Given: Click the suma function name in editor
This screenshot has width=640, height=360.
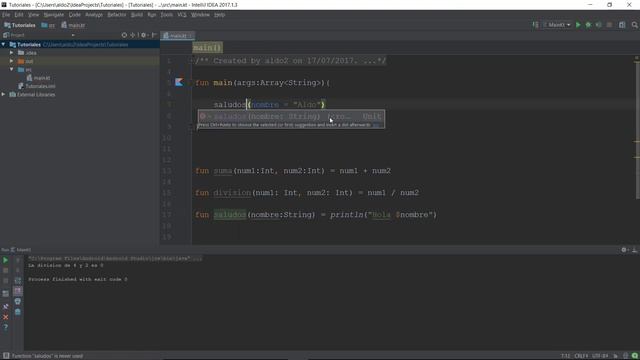Looking at the screenshot, I should tap(223, 171).
